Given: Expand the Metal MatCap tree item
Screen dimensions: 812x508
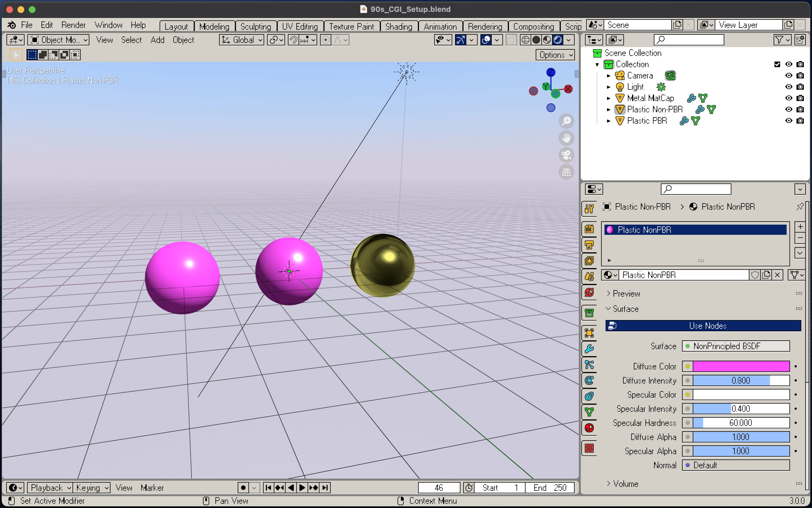Looking at the screenshot, I should click(609, 98).
